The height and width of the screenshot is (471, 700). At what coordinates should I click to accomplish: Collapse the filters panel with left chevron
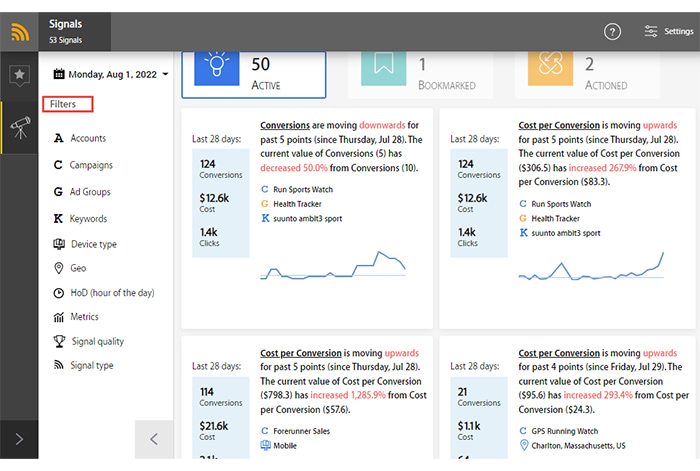click(x=154, y=439)
